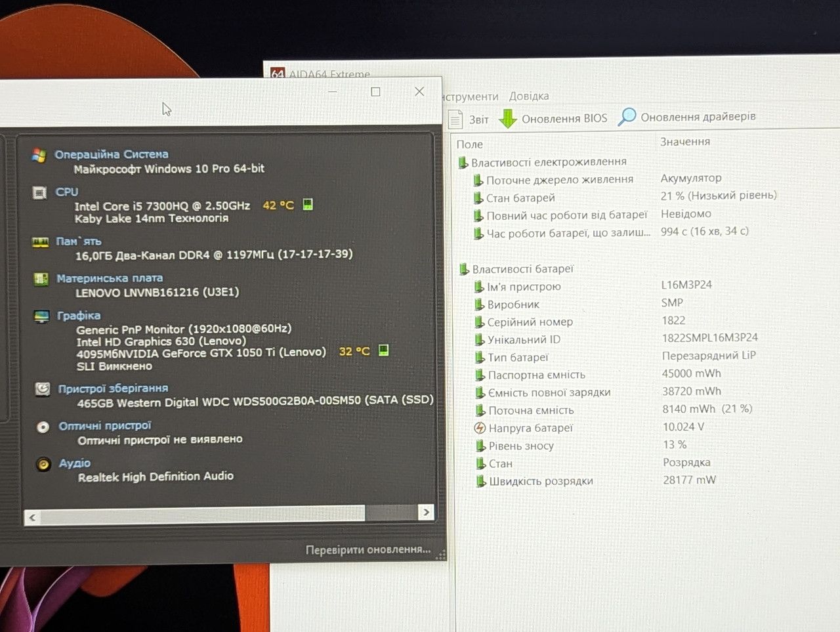Open the Пам'ять section heading in Speccy

click(x=79, y=242)
